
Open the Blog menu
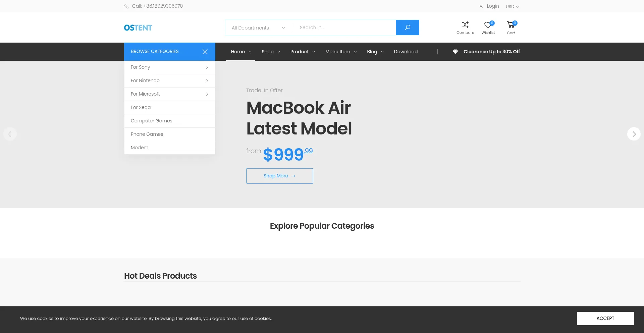(375, 52)
